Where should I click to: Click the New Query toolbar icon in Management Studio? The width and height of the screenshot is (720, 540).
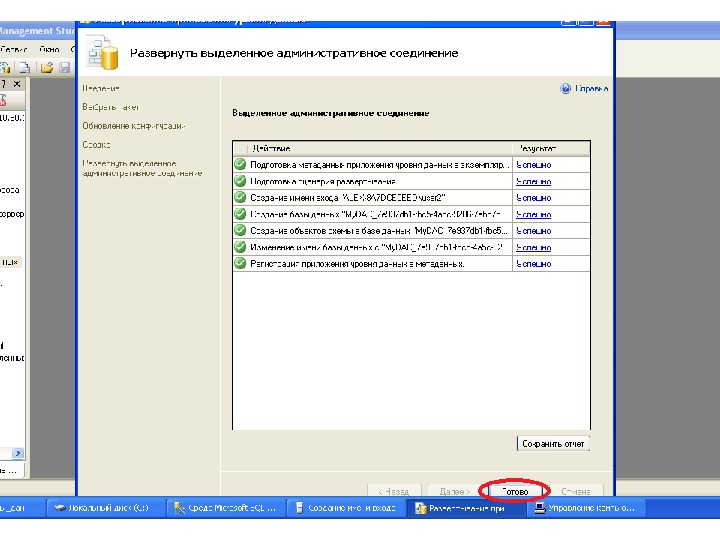25,68
